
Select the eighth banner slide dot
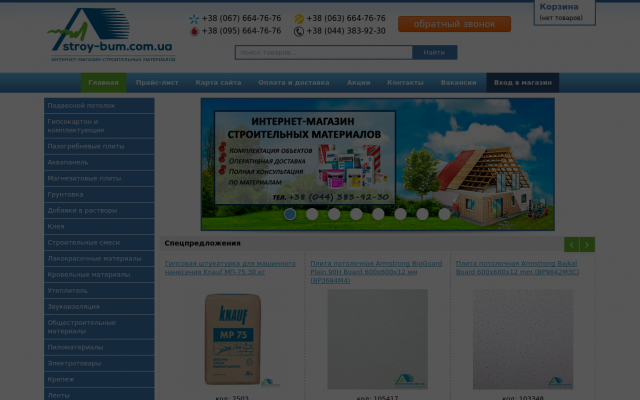point(444,214)
